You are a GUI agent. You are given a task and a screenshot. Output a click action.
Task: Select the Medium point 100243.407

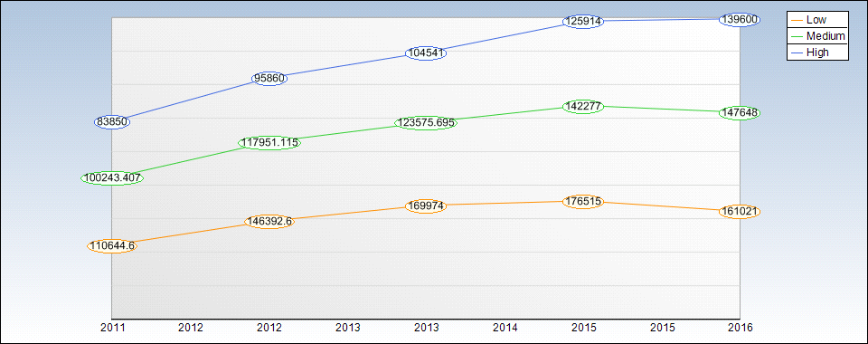coord(112,178)
